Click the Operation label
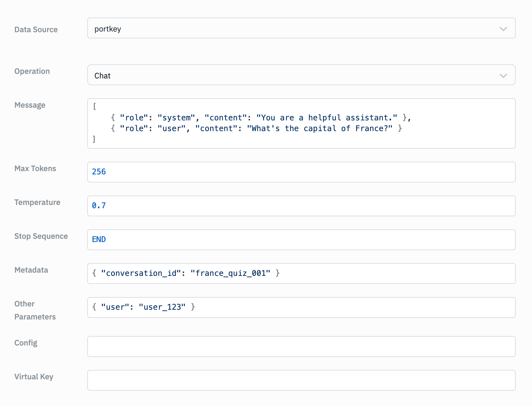 coord(32,71)
